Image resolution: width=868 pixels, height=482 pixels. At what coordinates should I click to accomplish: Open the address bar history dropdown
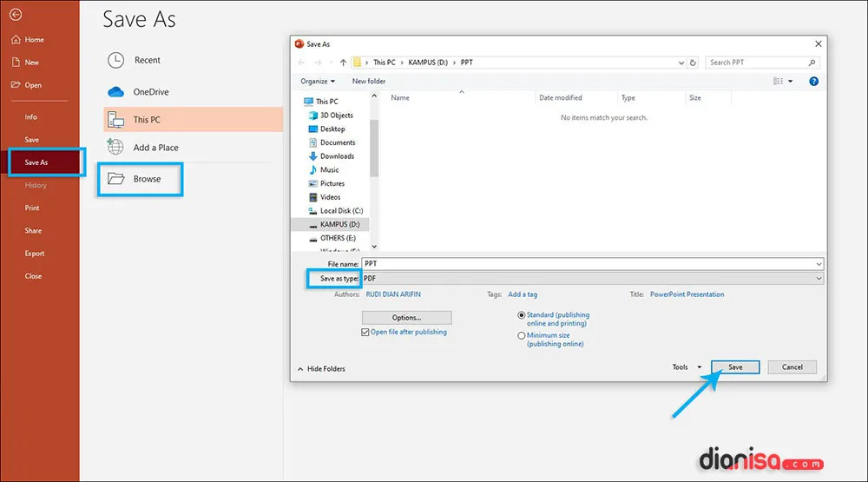(x=681, y=63)
